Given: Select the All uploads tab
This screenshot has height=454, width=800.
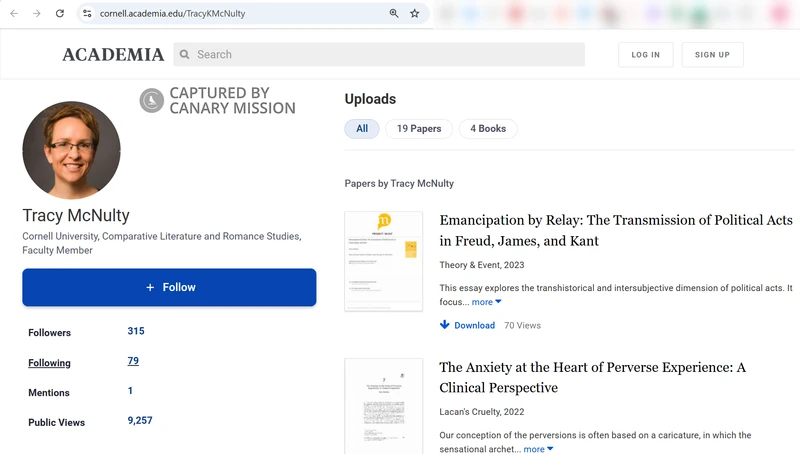Looking at the screenshot, I should pyautogui.click(x=362, y=129).
